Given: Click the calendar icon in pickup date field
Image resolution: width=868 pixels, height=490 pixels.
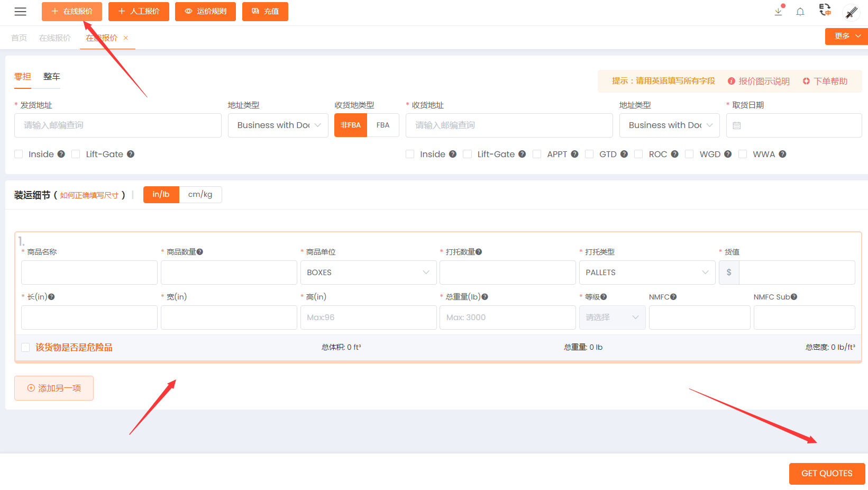Looking at the screenshot, I should [737, 125].
